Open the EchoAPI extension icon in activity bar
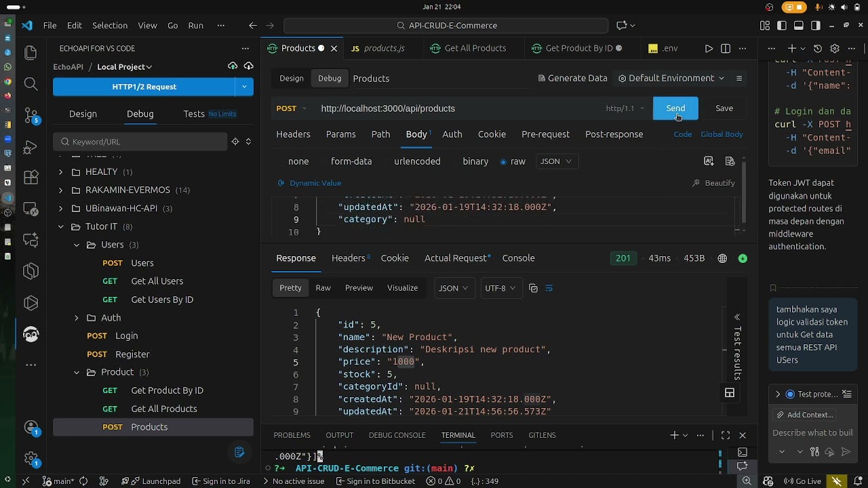Image resolution: width=868 pixels, height=488 pixels. pyautogui.click(x=31, y=334)
